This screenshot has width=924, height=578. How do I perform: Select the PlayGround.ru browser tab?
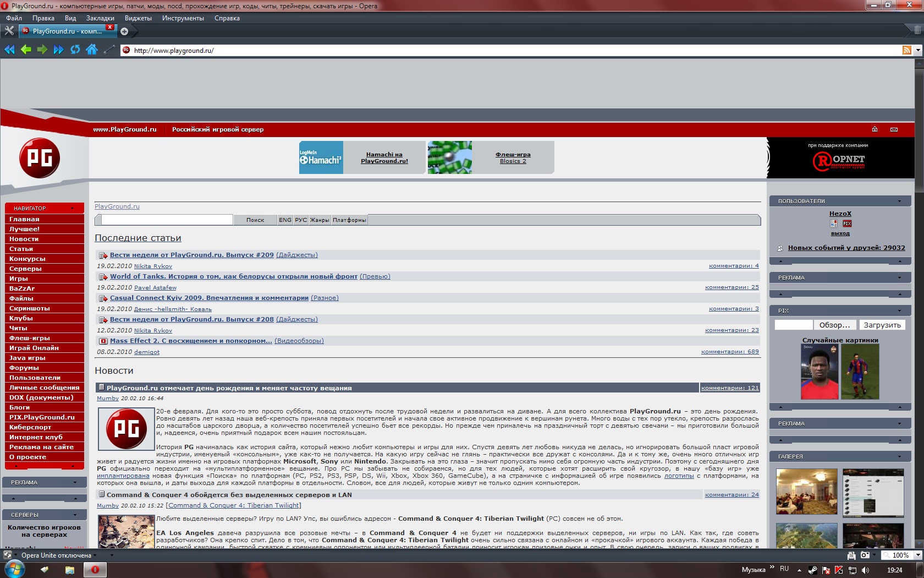click(x=67, y=31)
